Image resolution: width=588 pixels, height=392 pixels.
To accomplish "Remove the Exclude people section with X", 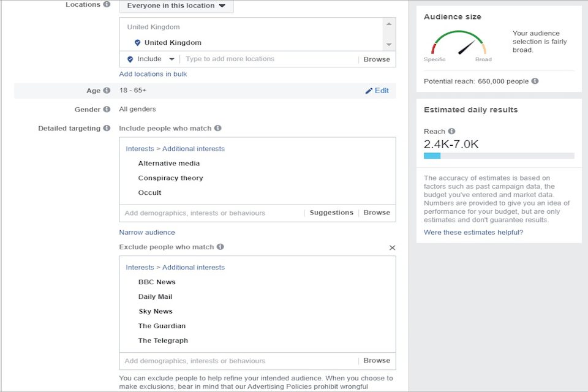I will pyautogui.click(x=392, y=247).
